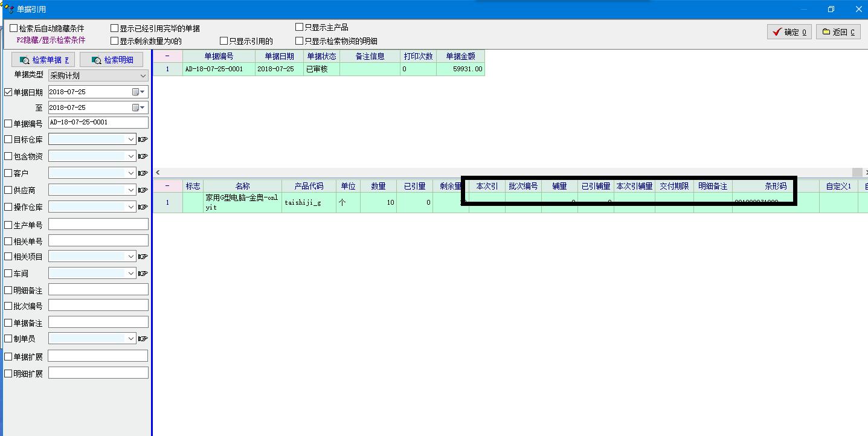
Task: Click the pointing-hand lookup icon beside 目标仓库
Action: tap(143, 139)
